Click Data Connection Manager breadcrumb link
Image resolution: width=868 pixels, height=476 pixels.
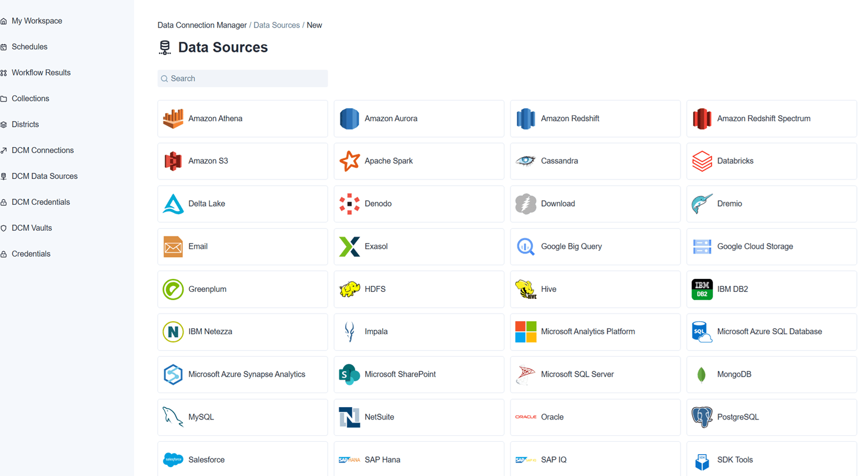click(202, 25)
